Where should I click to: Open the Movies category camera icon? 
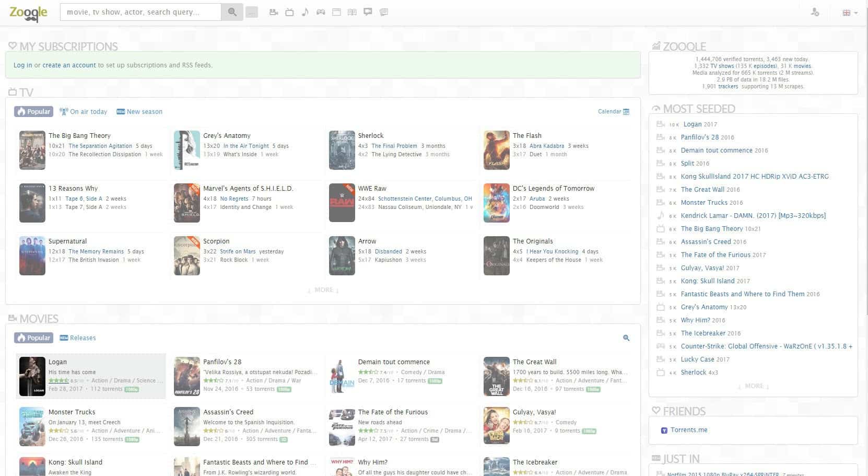point(273,12)
